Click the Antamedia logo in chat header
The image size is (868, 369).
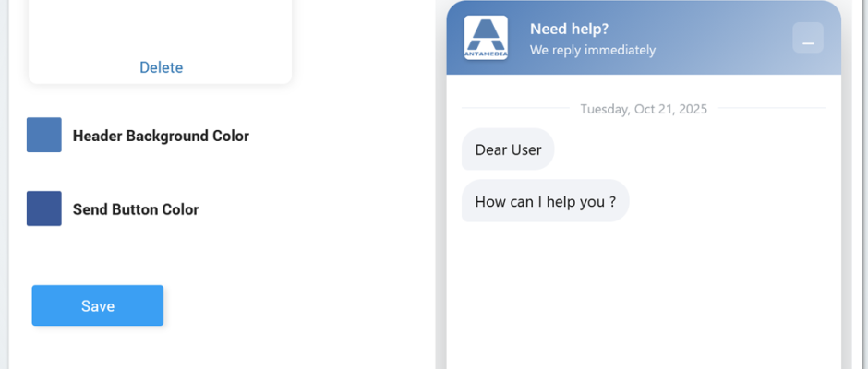[486, 37]
